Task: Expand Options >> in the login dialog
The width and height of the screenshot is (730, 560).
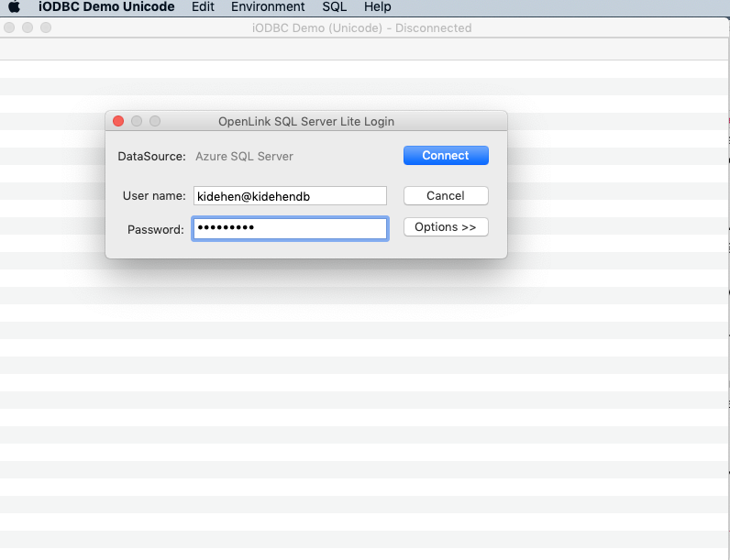Action: (446, 227)
